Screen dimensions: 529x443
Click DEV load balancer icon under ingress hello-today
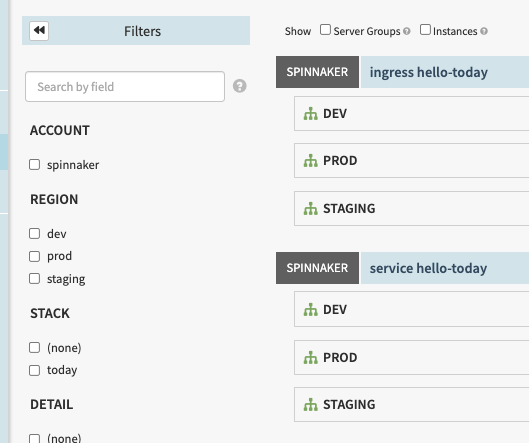310,113
